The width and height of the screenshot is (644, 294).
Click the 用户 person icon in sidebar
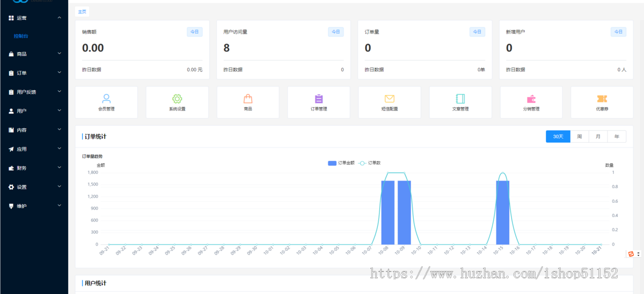[11, 111]
